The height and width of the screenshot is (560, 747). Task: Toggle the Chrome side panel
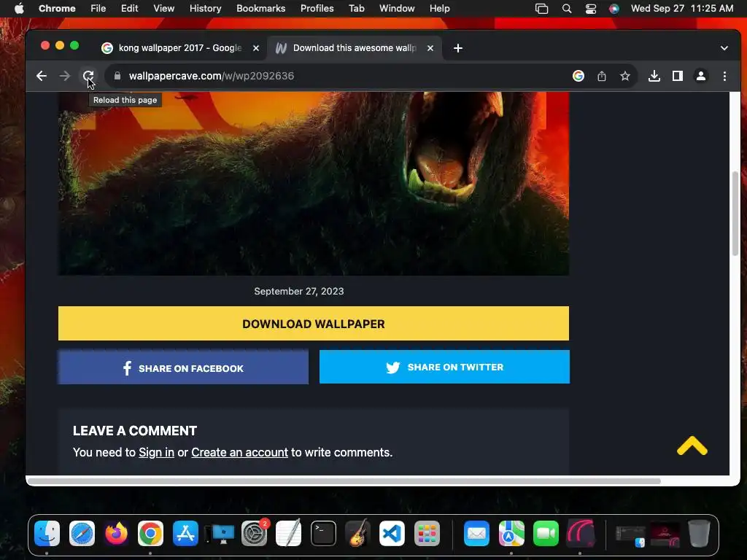point(678,76)
